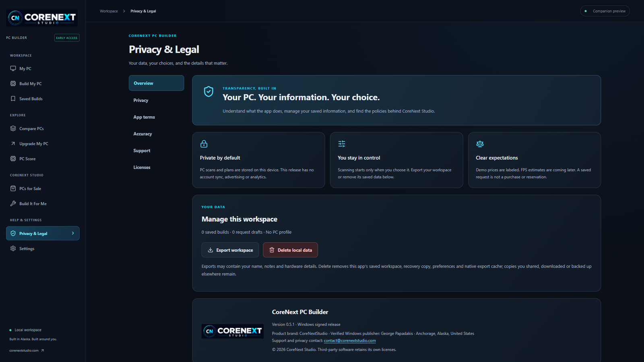This screenshot has height=362, width=644.
Task: Click the scales icon on Clear expectations card
Action: click(480, 144)
